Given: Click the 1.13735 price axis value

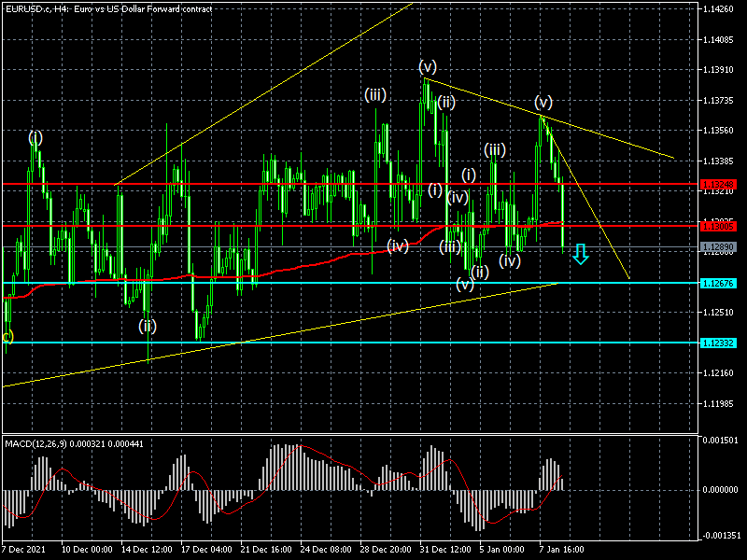Looking at the screenshot, I should click(718, 101).
